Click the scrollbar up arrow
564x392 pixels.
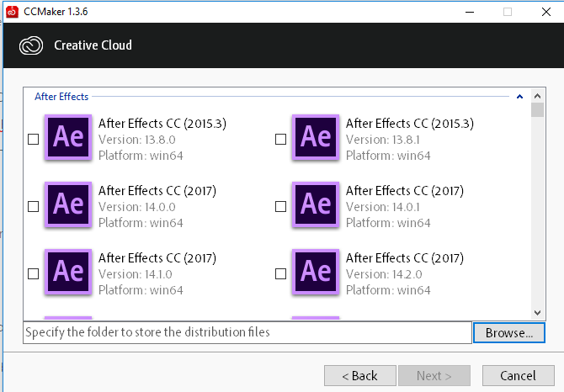click(x=537, y=96)
